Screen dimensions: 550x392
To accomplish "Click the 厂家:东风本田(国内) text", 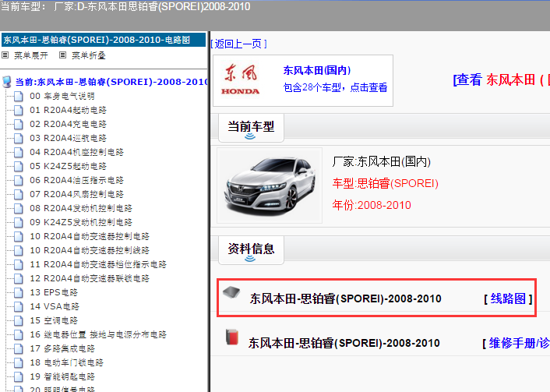I will click(x=381, y=162).
